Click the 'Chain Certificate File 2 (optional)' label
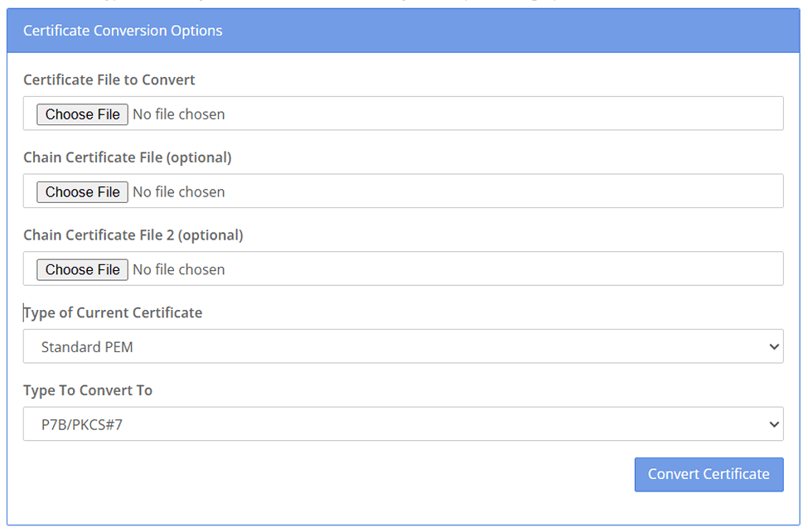The height and width of the screenshot is (532, 808). pos(133,235)
